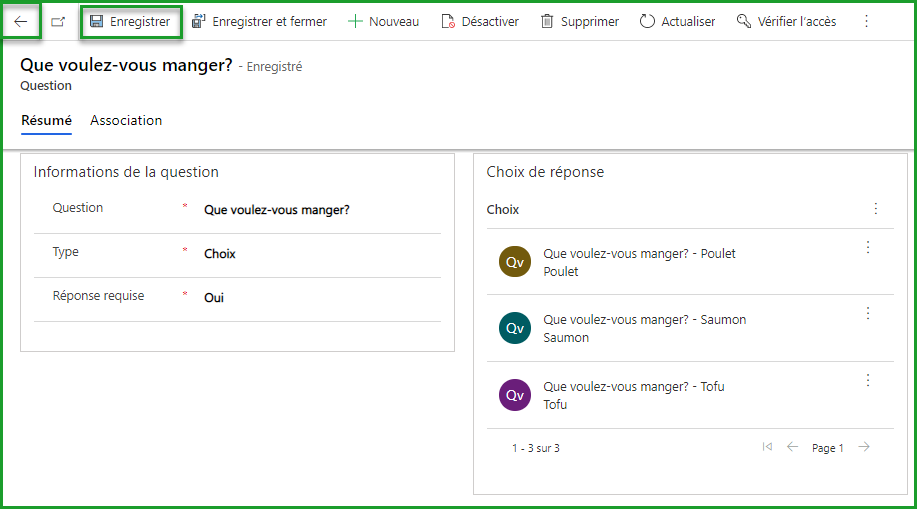Delete the record with Supprimer
Screen dimensions: 917x509
point(580,21)
